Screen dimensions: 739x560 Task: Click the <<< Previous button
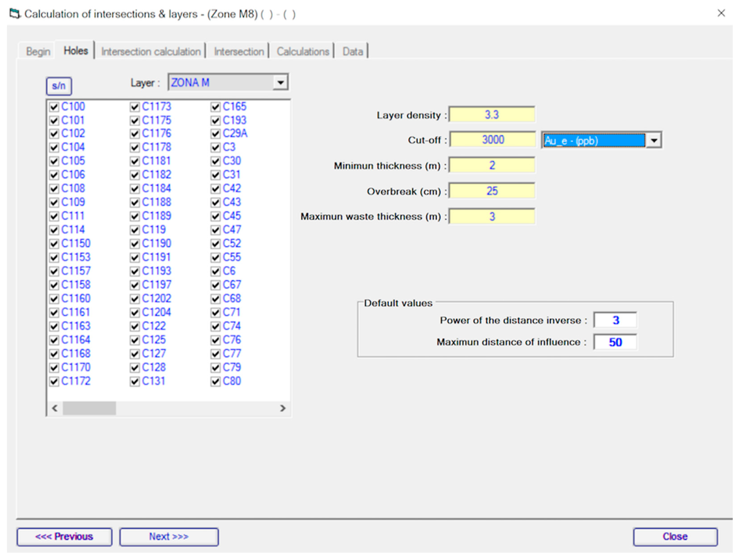click(x=64, y=537)
